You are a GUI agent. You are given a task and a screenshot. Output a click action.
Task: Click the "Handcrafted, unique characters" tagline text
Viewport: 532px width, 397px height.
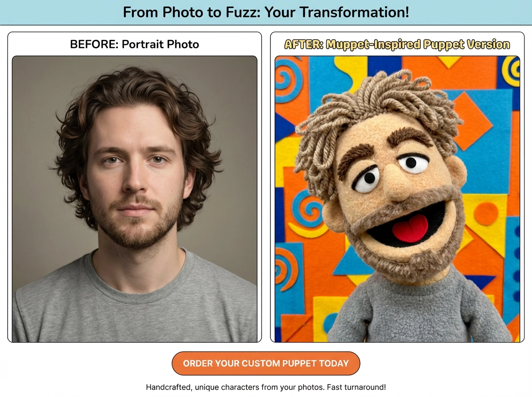click(266, 387)
